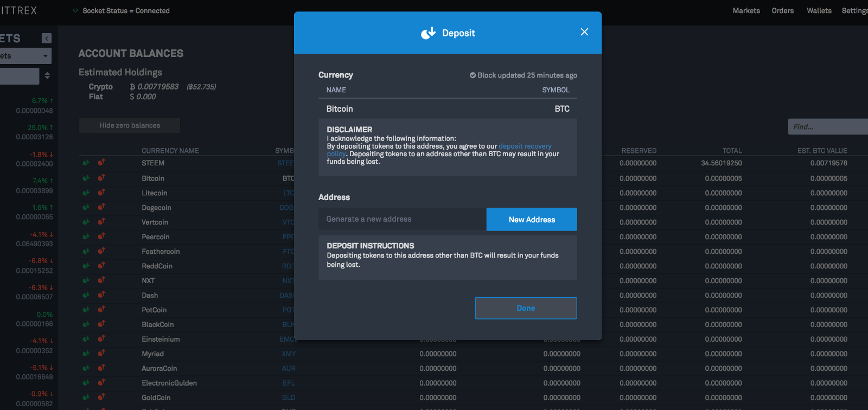This screenshot has height=410, width=868.
Task: Open the PotCoin deposit icon
Action: click(86, 310)
